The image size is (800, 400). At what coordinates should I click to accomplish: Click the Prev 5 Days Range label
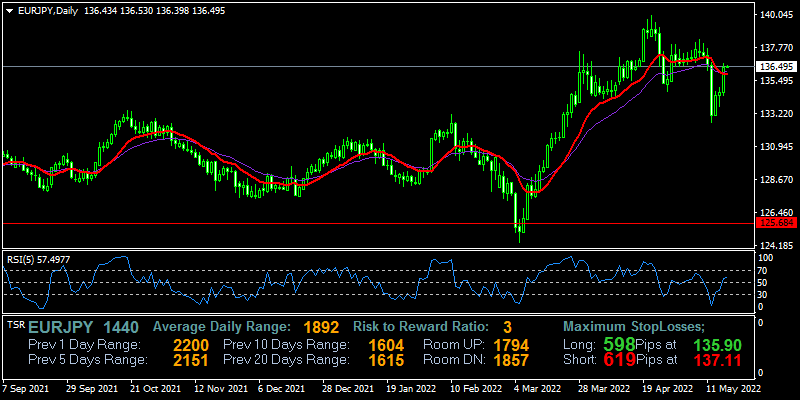[x=88, y=360]
